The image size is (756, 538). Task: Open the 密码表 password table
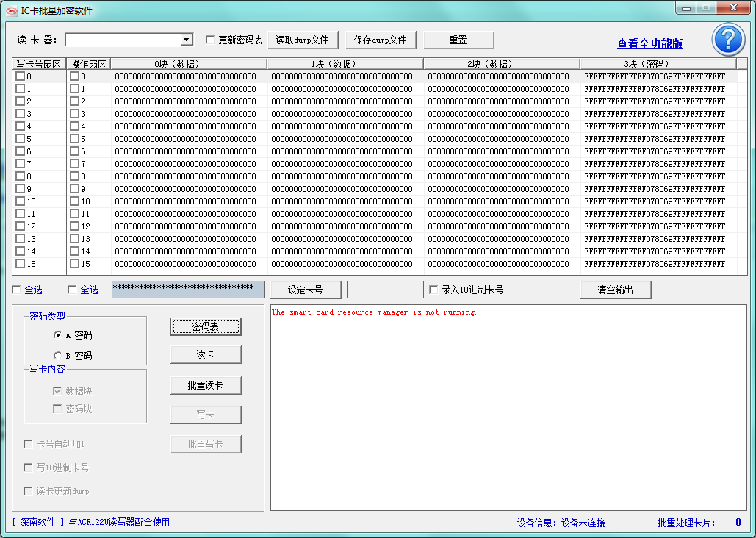[206, 327]
